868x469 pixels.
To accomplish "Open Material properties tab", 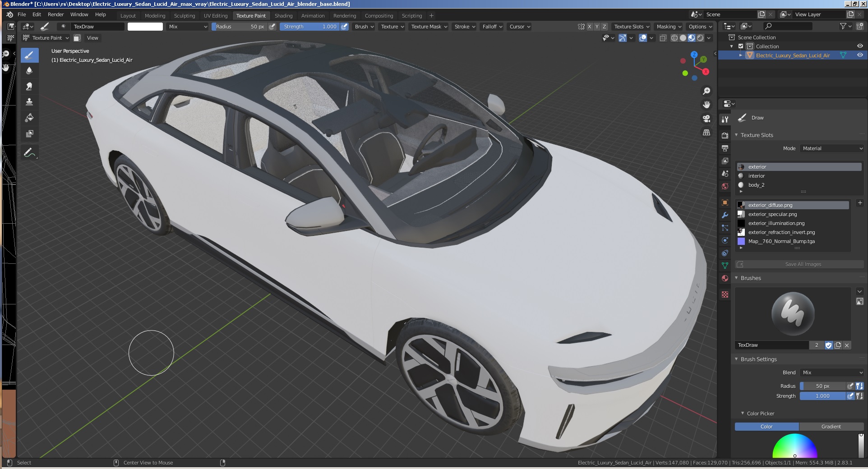I will tap(725, 278).
